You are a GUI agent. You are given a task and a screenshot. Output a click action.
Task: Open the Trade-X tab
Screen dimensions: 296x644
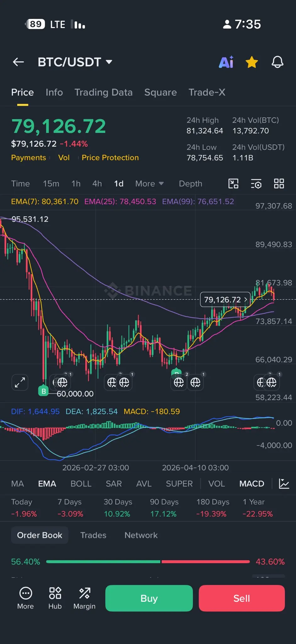pyautogui.click(x=207, y=92)
